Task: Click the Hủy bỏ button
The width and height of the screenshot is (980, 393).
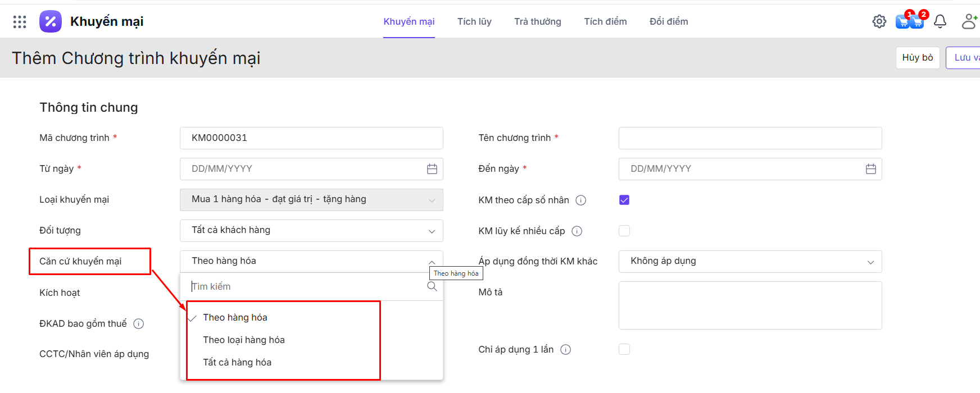Action: click(917, 58)
